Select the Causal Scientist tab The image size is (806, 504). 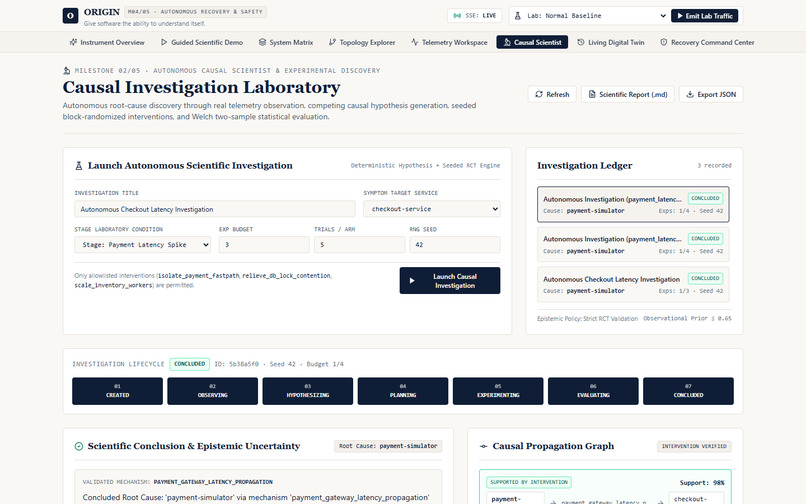tap(532, 42)
